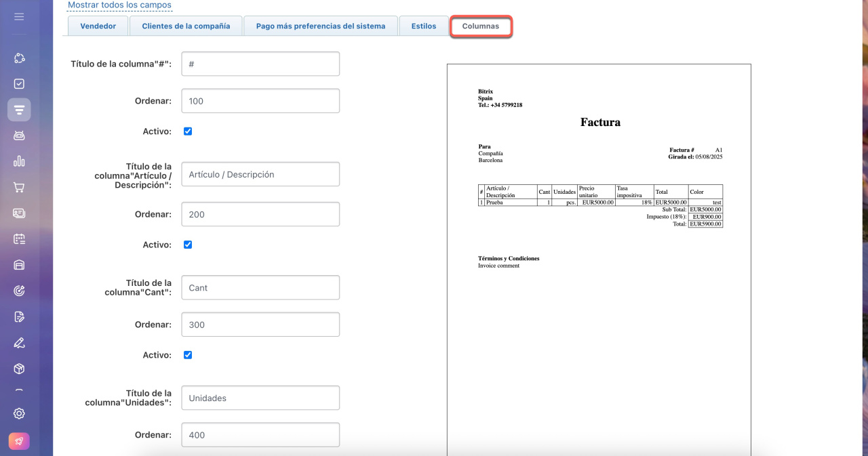Open the robot automation icon in the sidebar
Image resolution: width=868 pixels, height=456 pixels.
tap(19, 136)
